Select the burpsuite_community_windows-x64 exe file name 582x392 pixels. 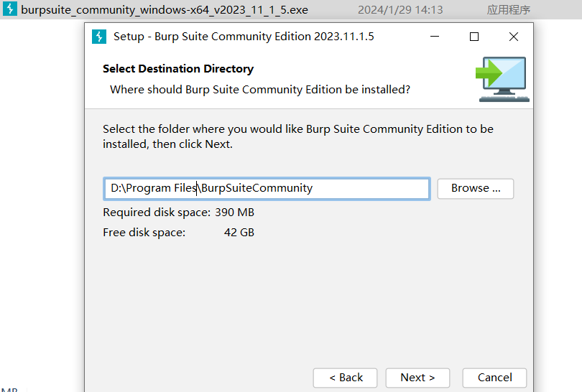pos(165,9)
